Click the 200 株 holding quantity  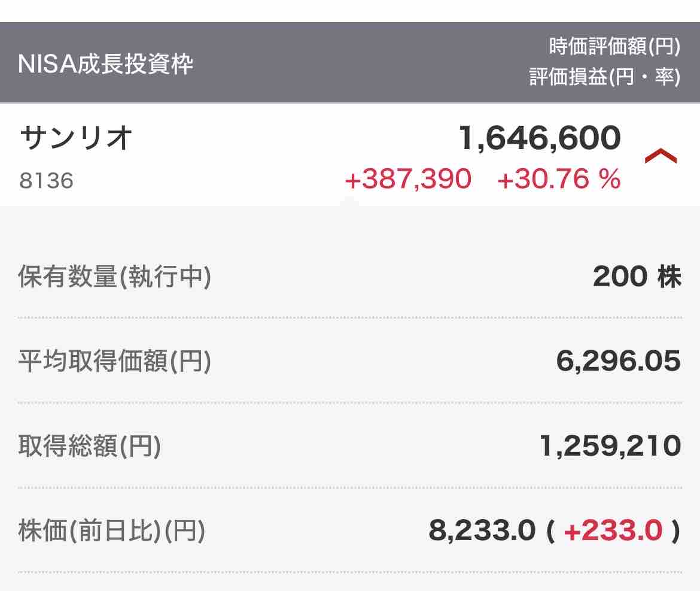[637, 277]
